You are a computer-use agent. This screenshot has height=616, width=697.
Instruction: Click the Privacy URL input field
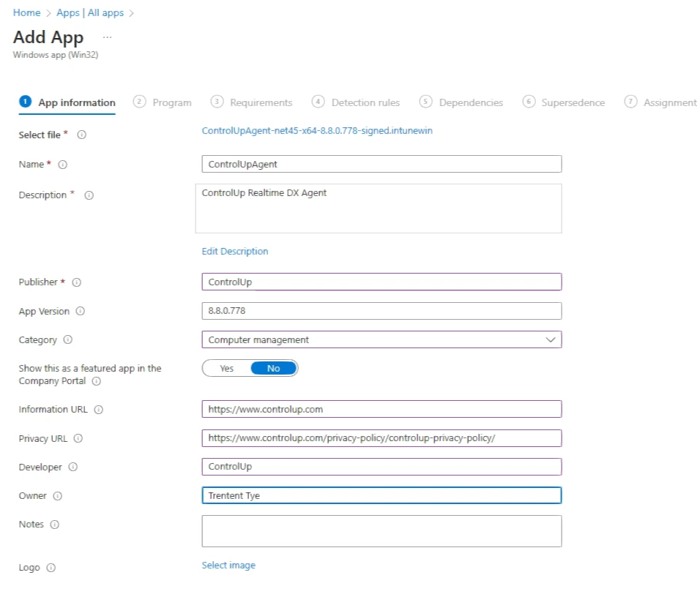pos(381,438)
